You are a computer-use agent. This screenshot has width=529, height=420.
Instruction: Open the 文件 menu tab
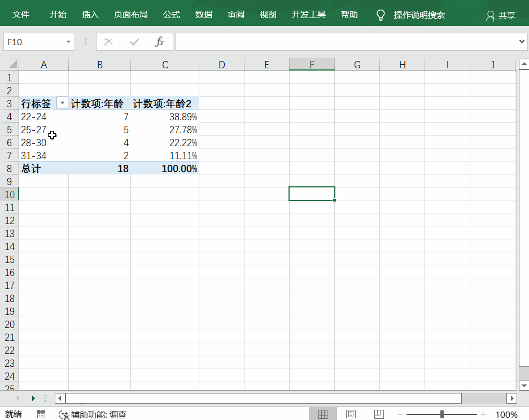coord(21,15)
